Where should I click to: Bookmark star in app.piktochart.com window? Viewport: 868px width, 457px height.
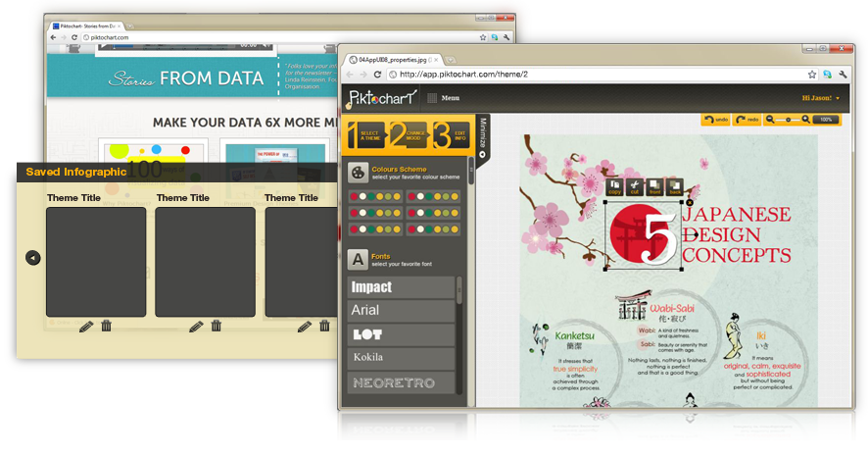(x=812, y=75)
